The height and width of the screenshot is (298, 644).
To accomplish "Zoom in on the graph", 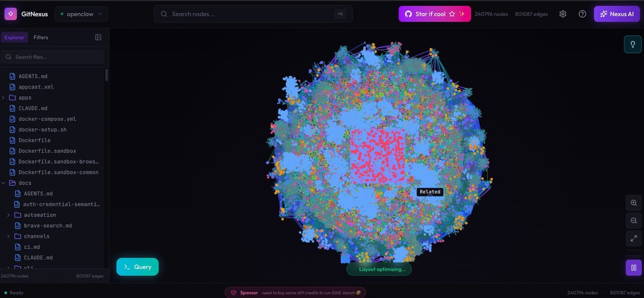I will [x=634, y=203].
